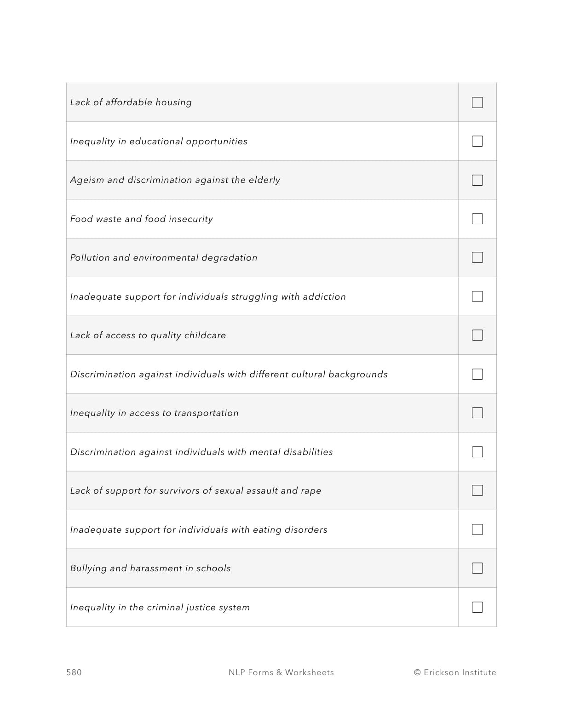Tick Inequality in educational opportunities checkbox
Viewport: 563px width, 728px height.
tap(477, 141)
